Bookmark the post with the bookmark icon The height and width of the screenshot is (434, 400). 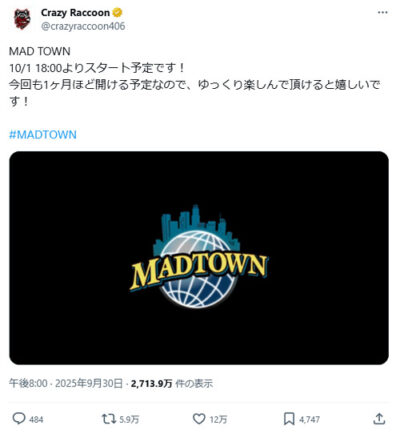click(x=289, y=419)
